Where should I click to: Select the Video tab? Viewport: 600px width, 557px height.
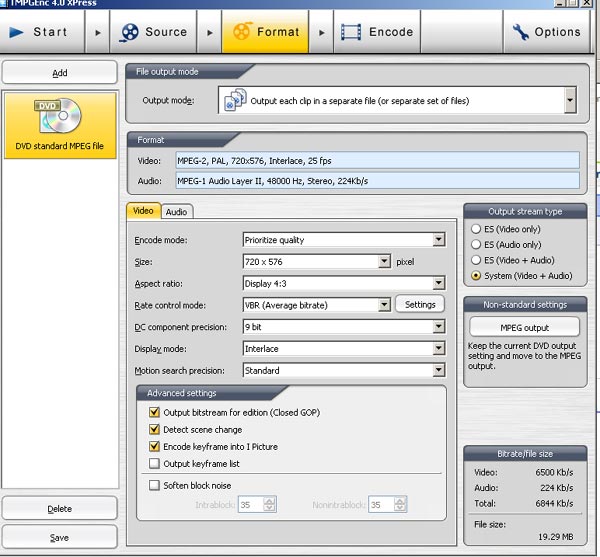click(143, 211)
